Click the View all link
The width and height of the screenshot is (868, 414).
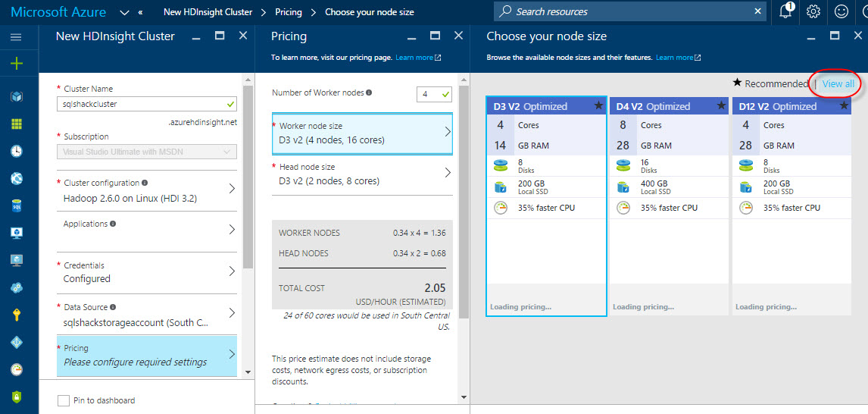pos(838,83)
